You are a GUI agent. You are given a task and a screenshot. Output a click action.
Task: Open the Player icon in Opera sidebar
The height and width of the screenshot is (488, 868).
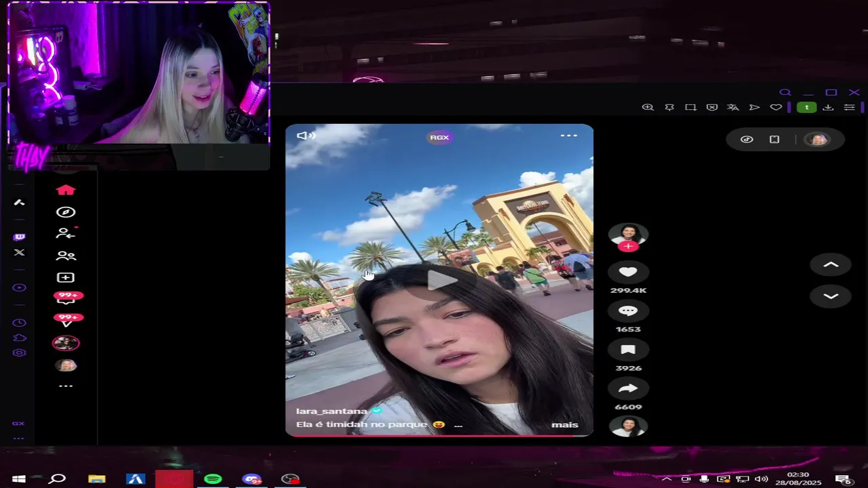pyautogui.click(x=19, y=287)
